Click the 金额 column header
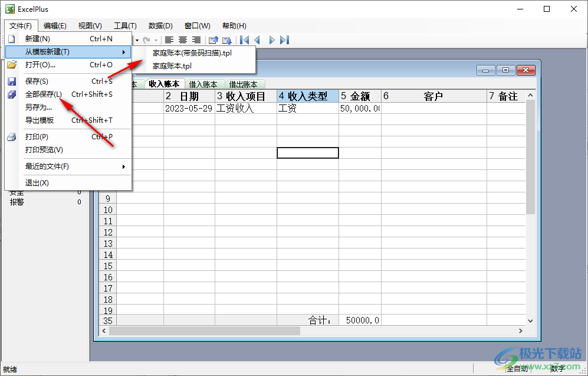This screenshot has width=588, height=376. (360, 96)
